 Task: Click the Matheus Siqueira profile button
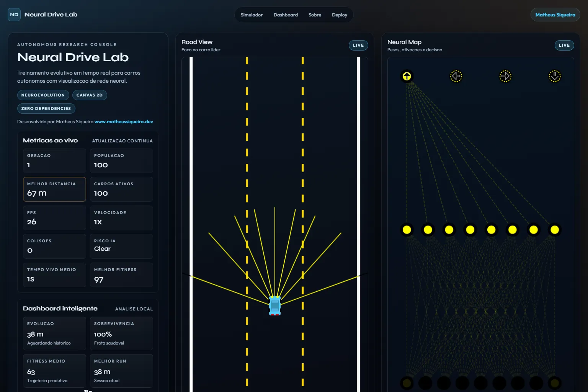coord(555,15)
